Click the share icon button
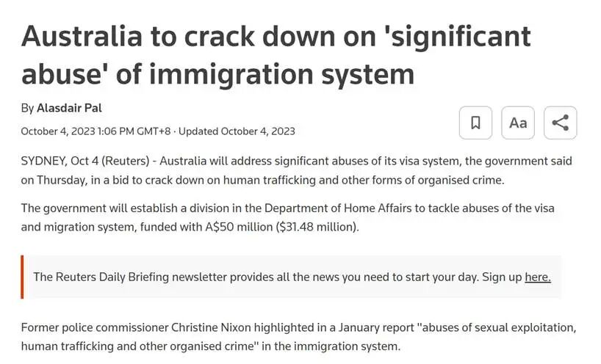This screenshot has width=601, height=364. click(x=560, y=123)
